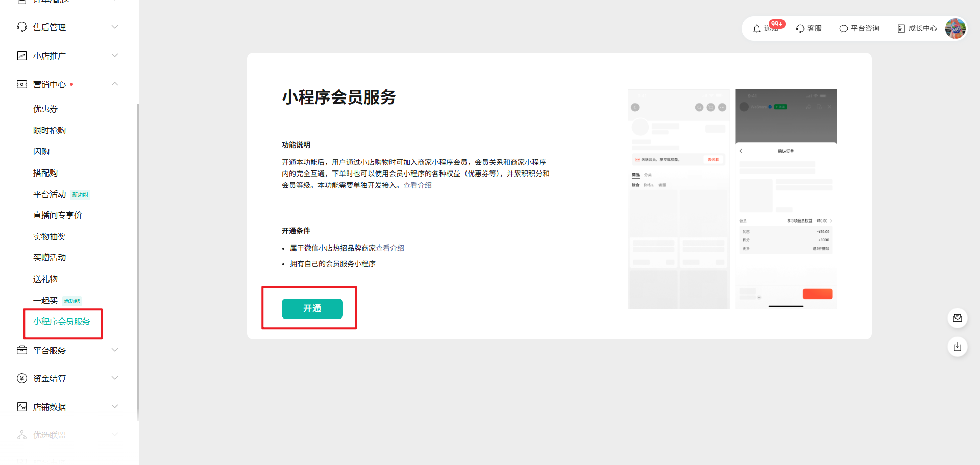980x465 pixels.
Task: Open the 限时抢购 menu item
Action: tap(50, 130)
